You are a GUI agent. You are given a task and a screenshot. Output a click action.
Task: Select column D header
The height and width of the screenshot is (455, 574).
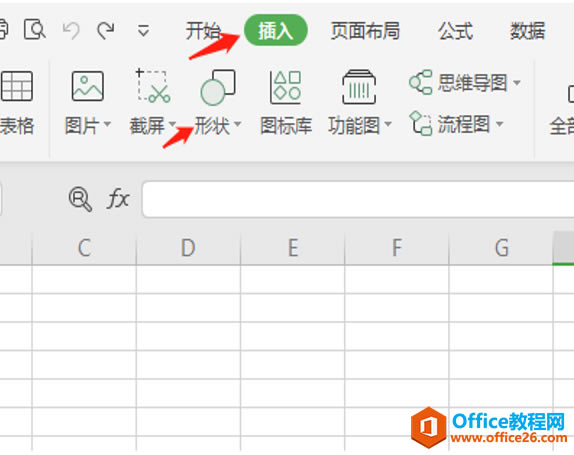pos(188,248)
